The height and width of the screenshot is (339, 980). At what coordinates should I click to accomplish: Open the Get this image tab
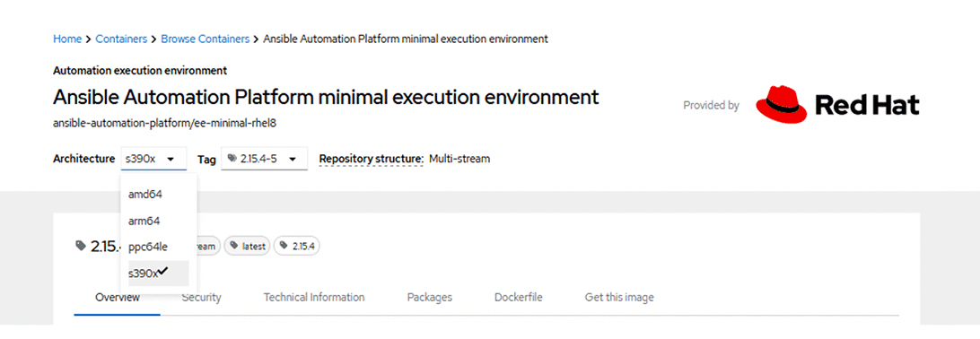(x=618, y=297)
